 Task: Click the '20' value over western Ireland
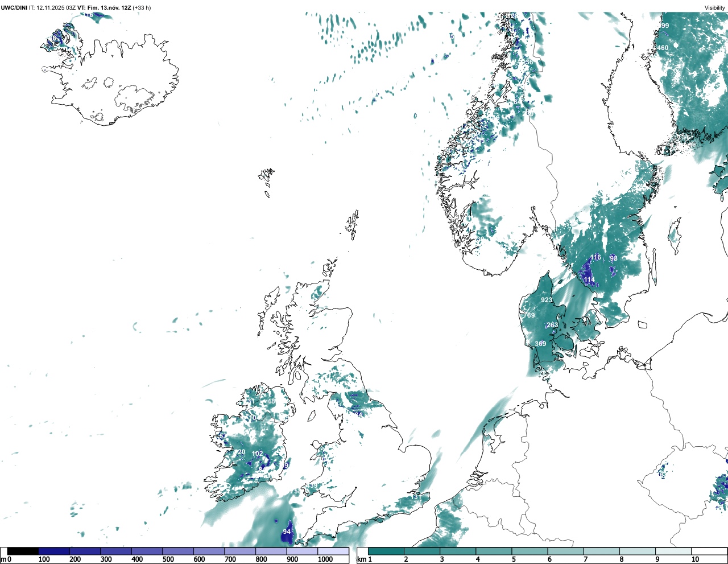pyautogui.click(x=241, y=452)
